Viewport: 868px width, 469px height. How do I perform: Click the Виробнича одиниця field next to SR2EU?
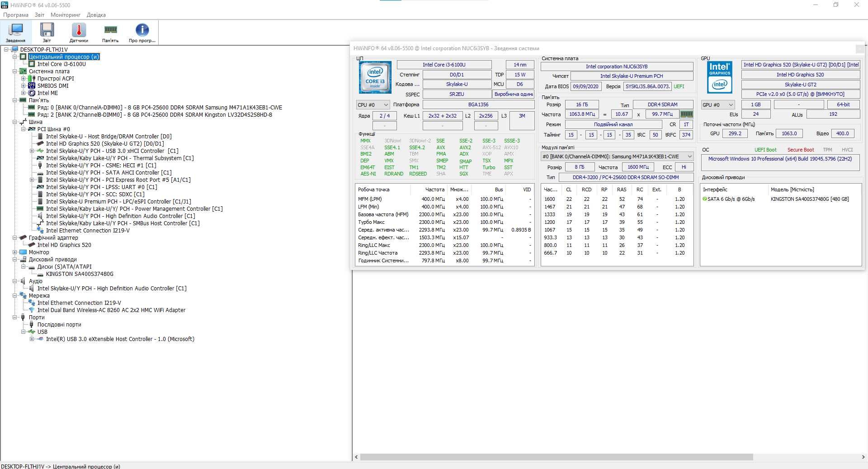click(x=514, y=94)
